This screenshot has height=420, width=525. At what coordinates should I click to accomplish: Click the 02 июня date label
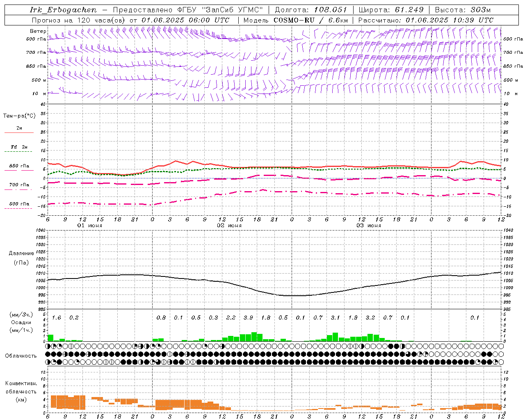point(229,226)
